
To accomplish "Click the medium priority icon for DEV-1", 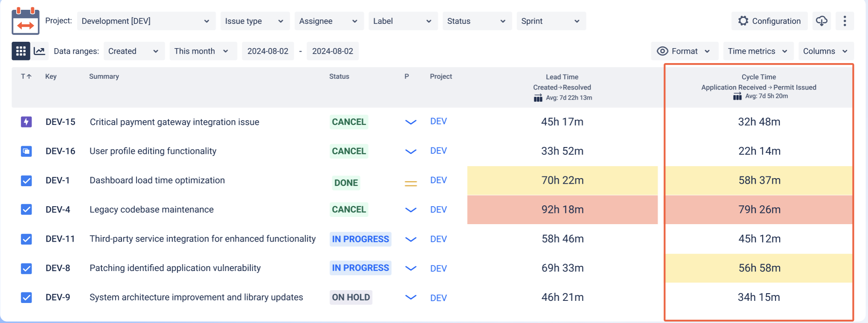I will click(411, 184).
